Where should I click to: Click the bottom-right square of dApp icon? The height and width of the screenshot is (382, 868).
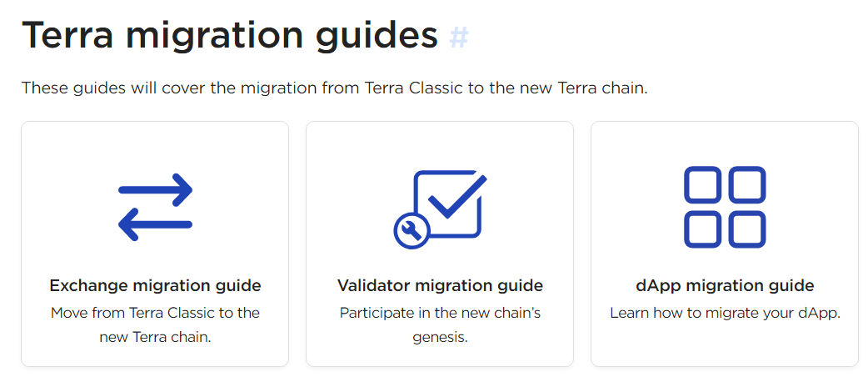click(x=746, y=229)
